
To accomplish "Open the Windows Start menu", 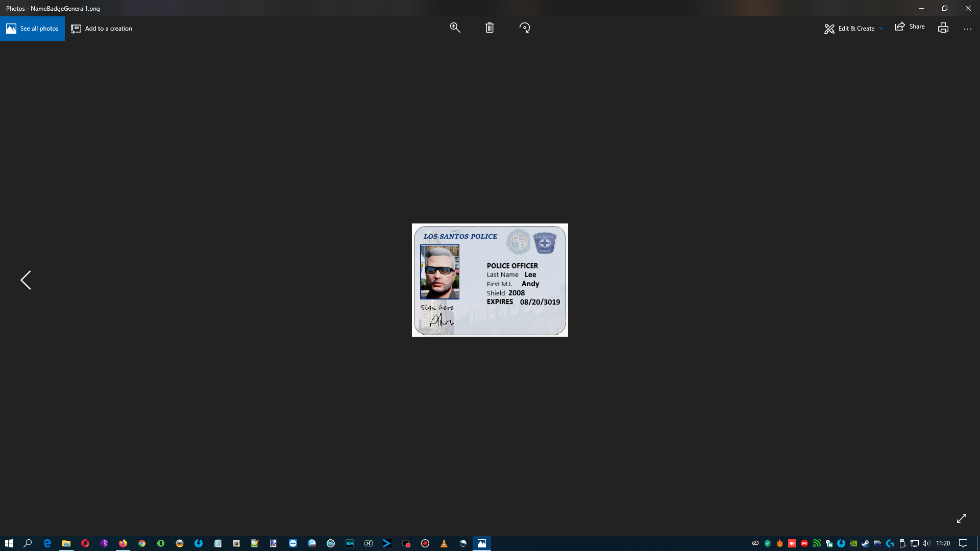I will point(9,543).
